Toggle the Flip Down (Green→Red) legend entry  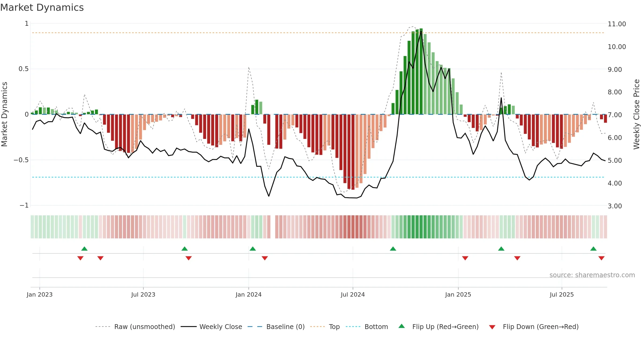(533, 327)
